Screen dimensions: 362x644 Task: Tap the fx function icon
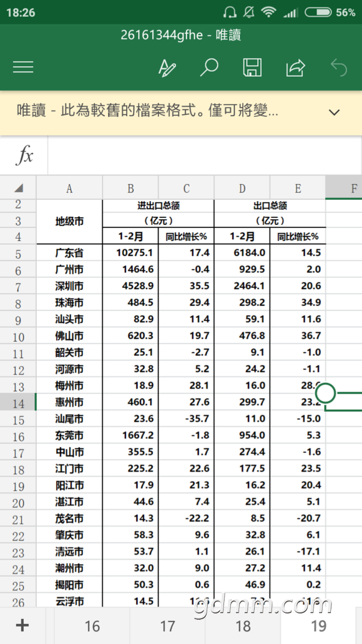pyautogui.click(x=24, y=156)
